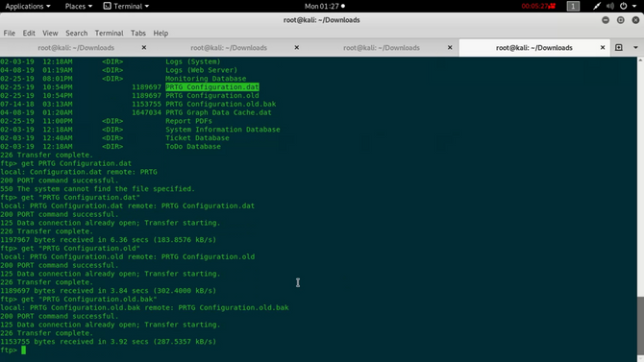Open the Places menu
Viewport: 644px width, 362px height.
[x=79, y=6]
